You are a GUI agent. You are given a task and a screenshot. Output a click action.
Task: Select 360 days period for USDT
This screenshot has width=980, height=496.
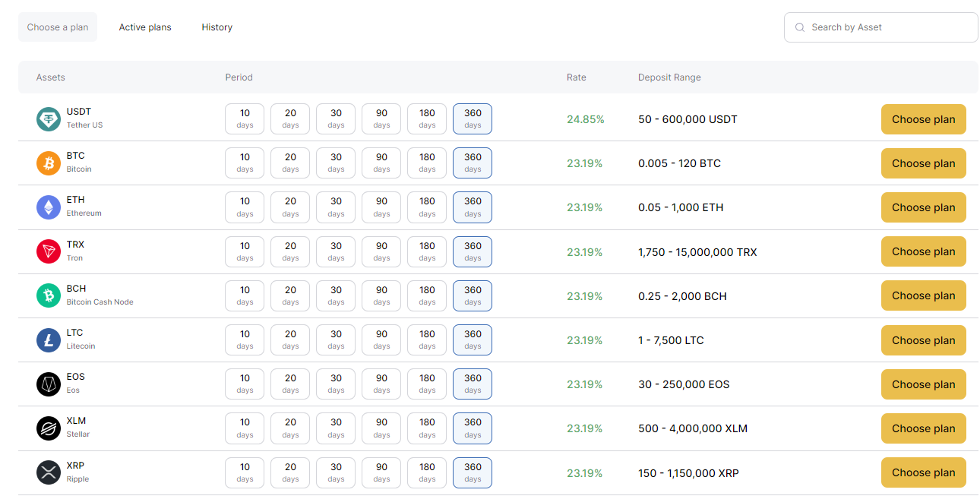(473, 119)
